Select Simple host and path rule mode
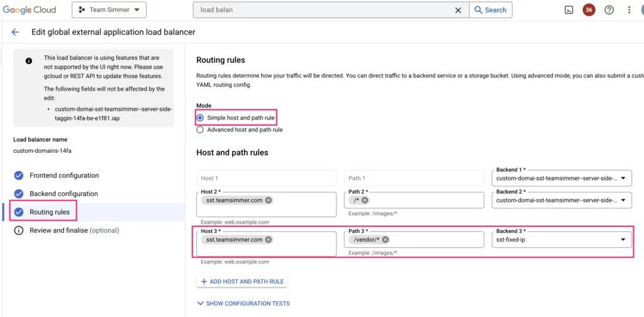This screenshot has width=644, height=317. [x=201, y=118]
